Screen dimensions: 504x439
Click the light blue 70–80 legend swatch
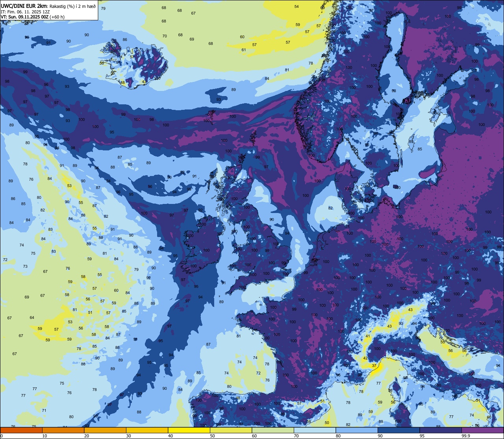pyautogui.click(x=315, y=430)
